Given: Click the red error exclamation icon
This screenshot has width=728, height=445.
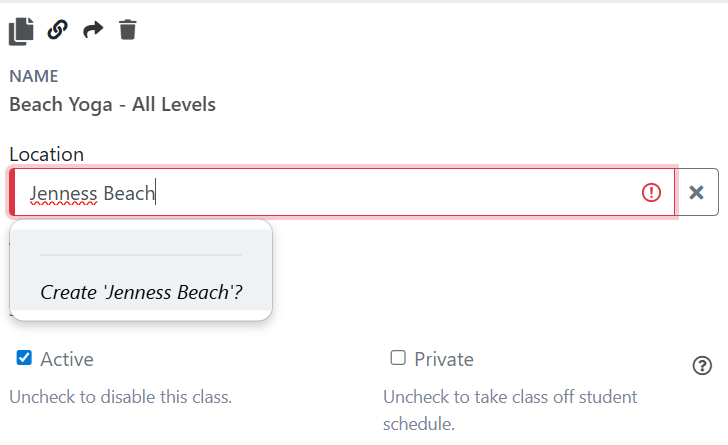Looking at the screenshot, I should click(652, 193).
